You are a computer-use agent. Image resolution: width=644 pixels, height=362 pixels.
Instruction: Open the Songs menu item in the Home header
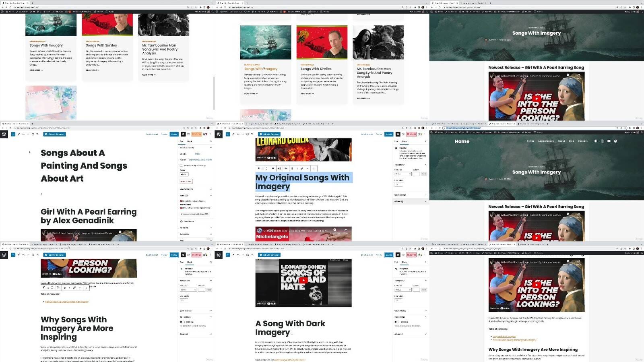pyautogui.click(x=530, y=141)
